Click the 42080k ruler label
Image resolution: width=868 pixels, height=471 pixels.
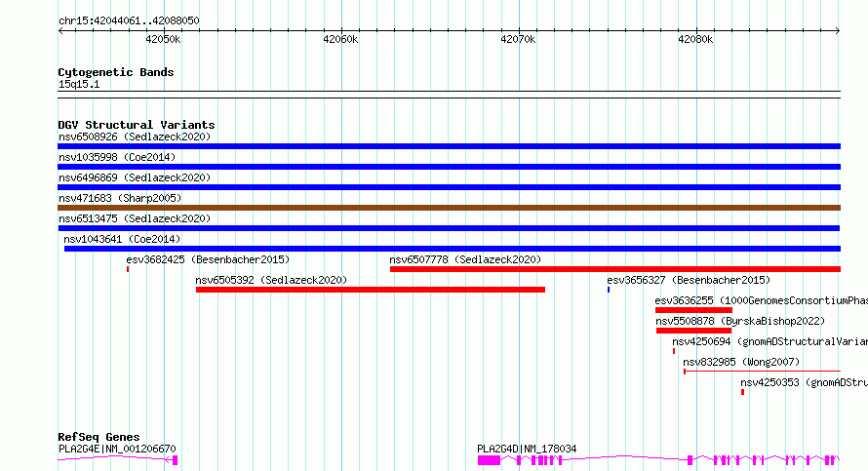(x=695, y=40)
